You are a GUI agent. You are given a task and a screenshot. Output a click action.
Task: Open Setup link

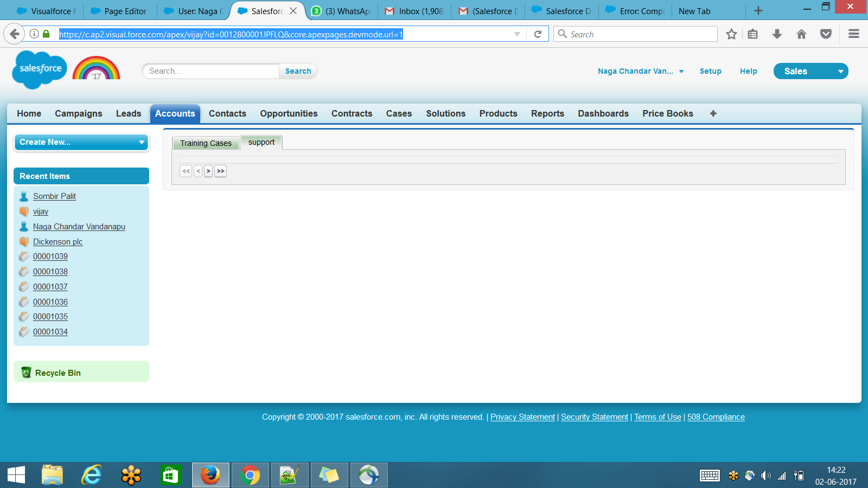pos(711,71)
